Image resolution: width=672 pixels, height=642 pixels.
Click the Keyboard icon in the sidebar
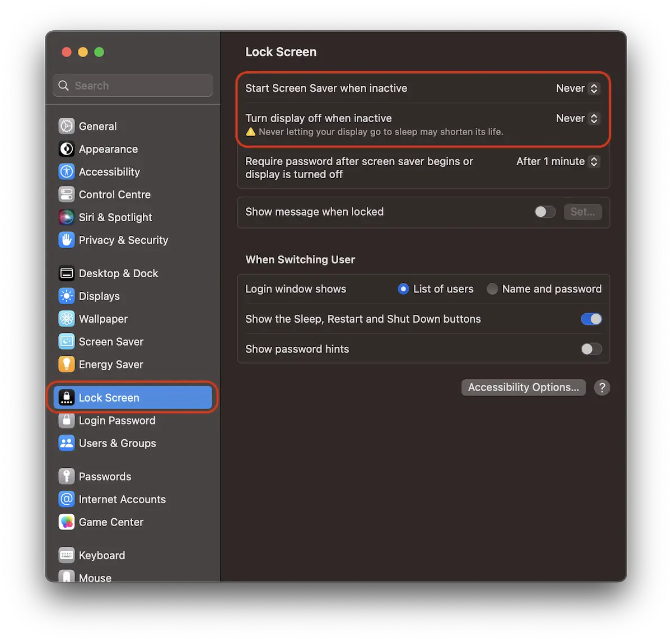click(x=67, y=555)
